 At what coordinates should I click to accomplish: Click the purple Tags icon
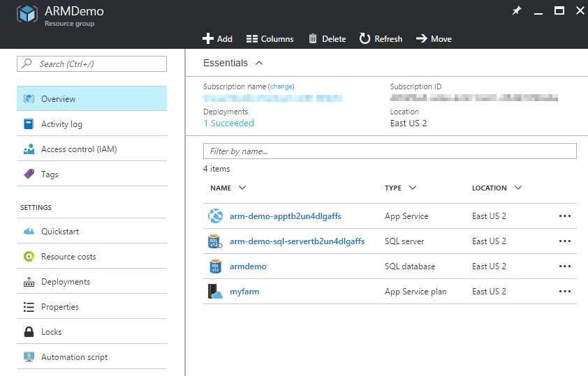[x=29, y=174]
